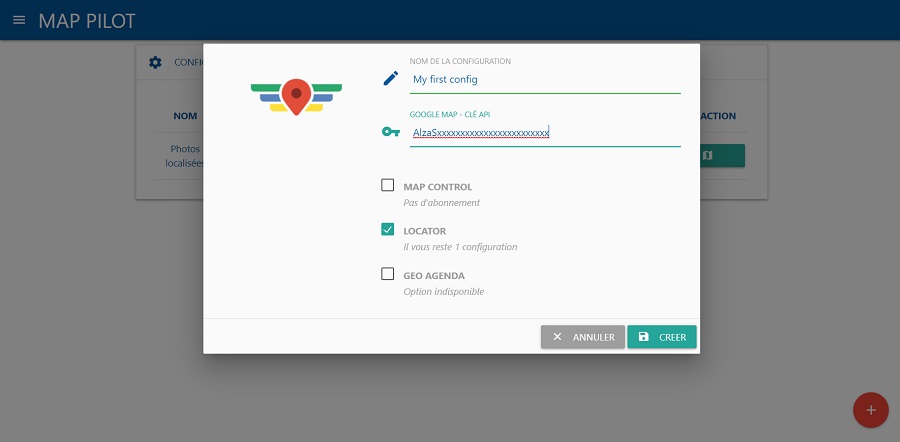Click the 'Il vous reste 1 configuration' text

click(460, 247)
